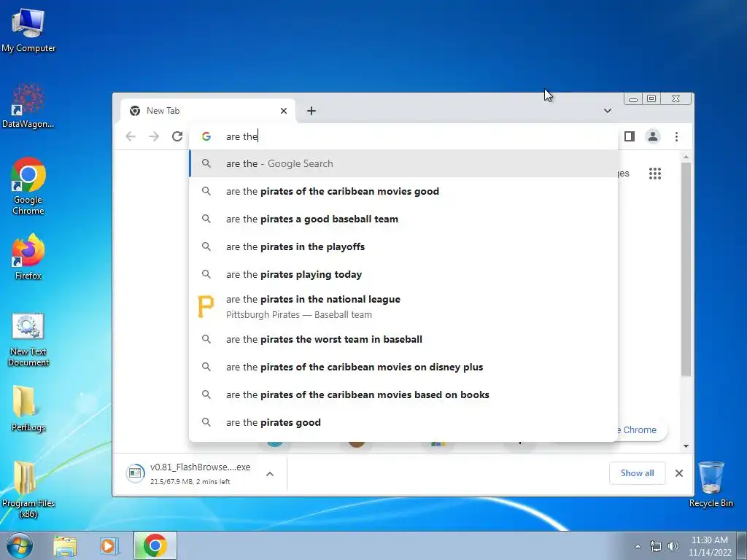Click the scrollbar down arrow in Chrome
This screenshot has width=747, height=560.
[x=686, y=446]
